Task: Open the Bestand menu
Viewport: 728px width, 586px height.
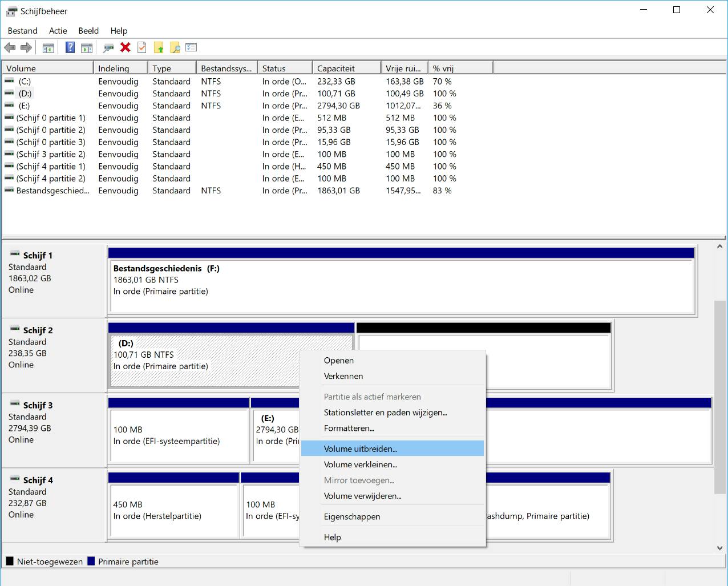Action: [22, 31]
